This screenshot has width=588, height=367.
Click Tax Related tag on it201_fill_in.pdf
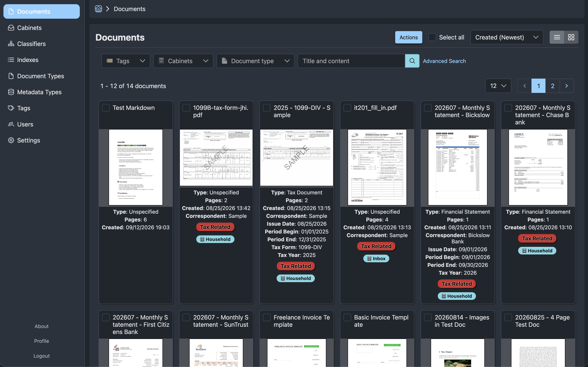(376, 246)
